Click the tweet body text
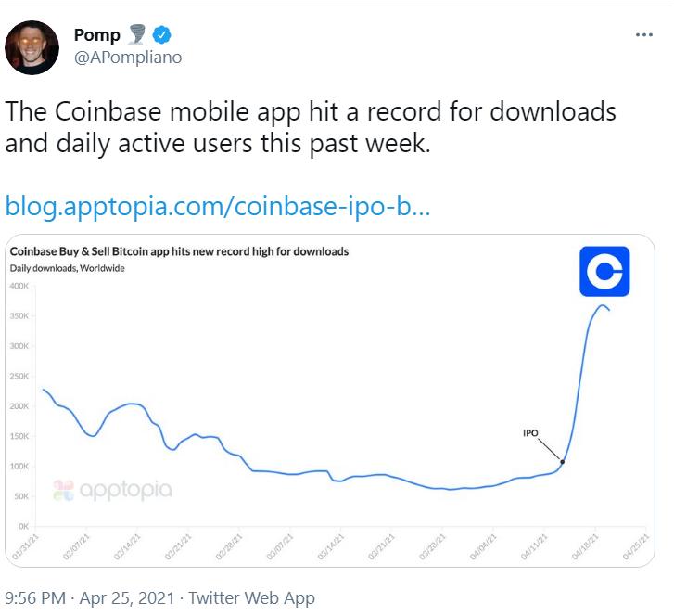The height and width of the screenshot is (616, 674). [x=311, y=128]
